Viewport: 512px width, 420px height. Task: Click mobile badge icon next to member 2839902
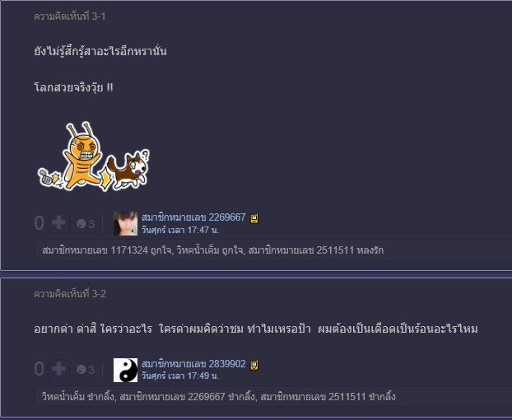254,365
